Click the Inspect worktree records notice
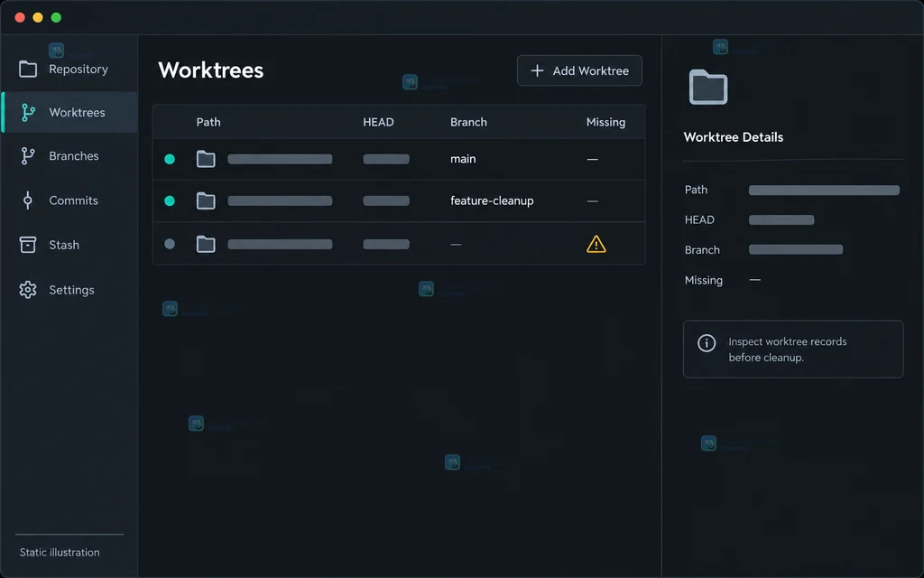Image resolution: width=924 pixels, height=578 pixels. (793, 350)
